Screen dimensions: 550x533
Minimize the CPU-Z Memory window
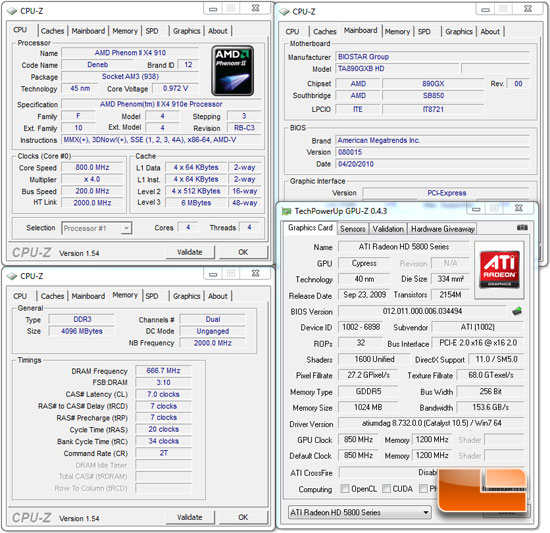click(213, 274)
